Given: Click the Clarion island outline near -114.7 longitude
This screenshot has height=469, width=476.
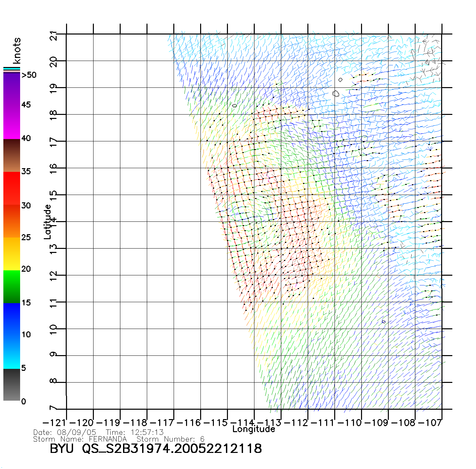Looking at the screenshot, I should 234,106.
